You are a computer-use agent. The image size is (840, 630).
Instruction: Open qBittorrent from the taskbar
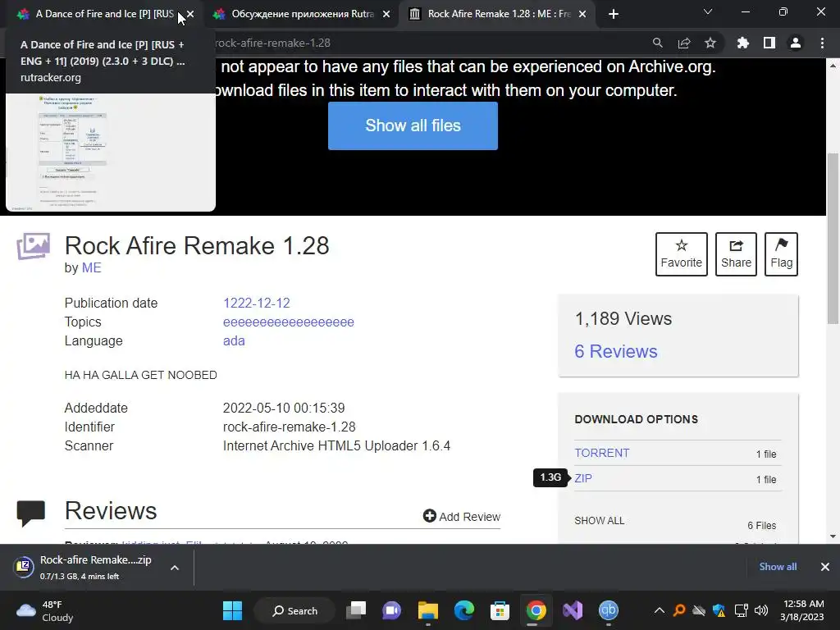(x=608, y=610)
